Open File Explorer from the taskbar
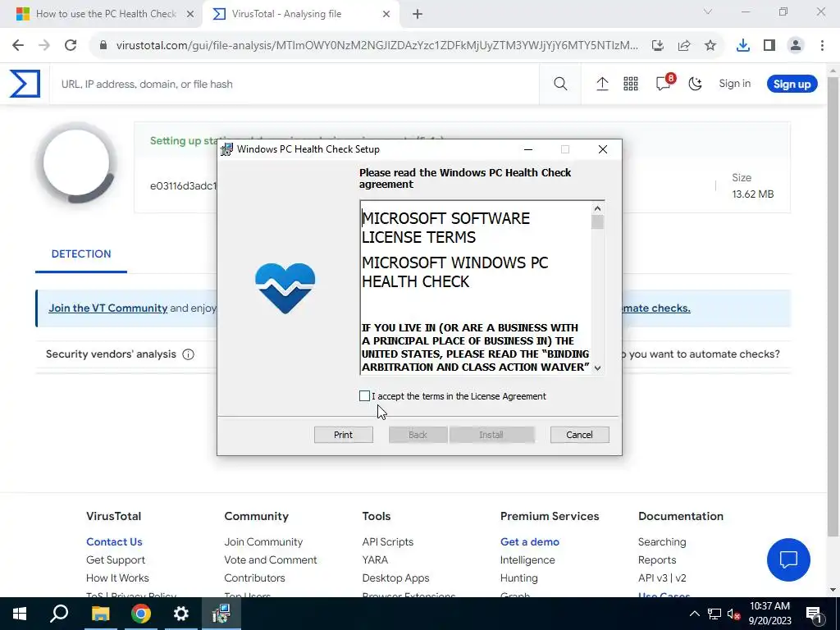This screenshot has height=630, width=840. click(100, 614)
